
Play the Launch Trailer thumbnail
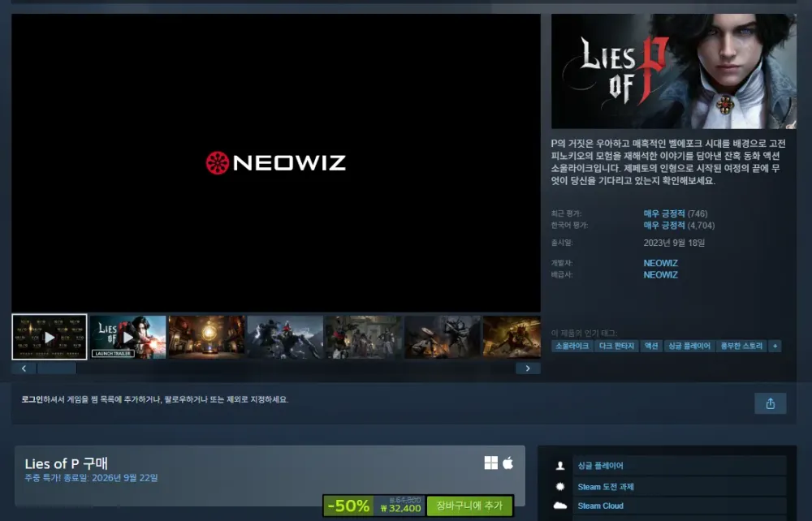click(x=128, y=337)
